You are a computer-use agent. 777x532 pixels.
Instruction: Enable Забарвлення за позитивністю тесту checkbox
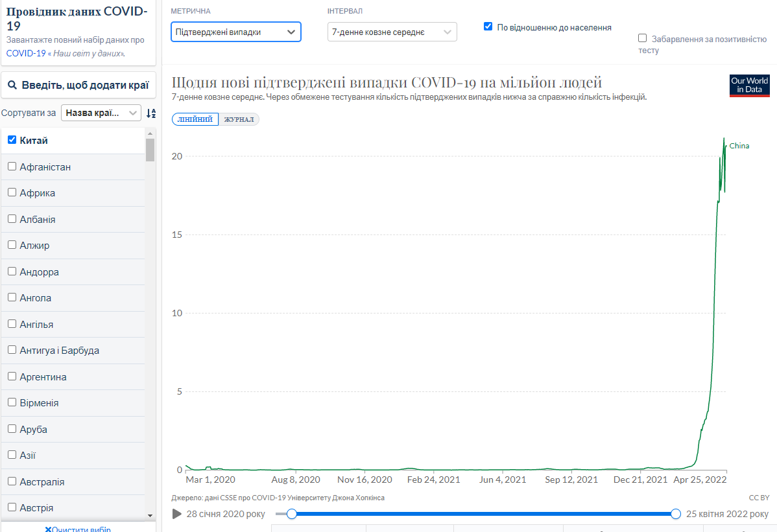coord(643,38)
